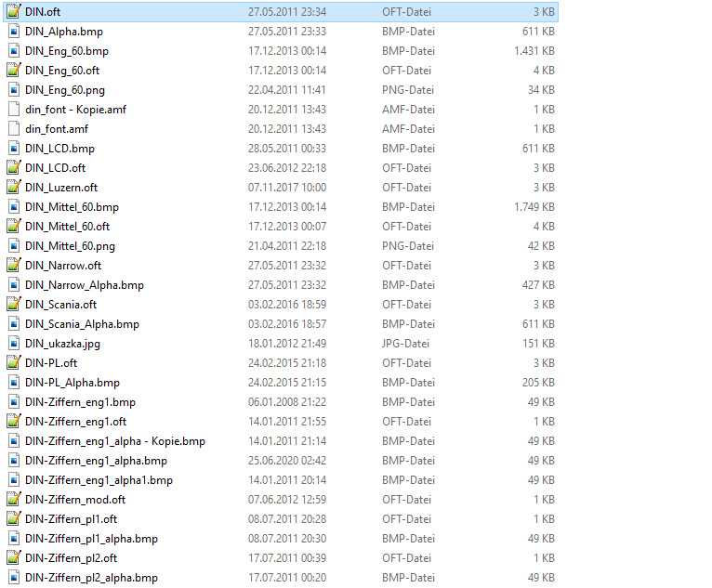This screenshot has height=588, width=712.
Task: Click the din_font - Kopie.amf file icon
Action: point(14,109)
